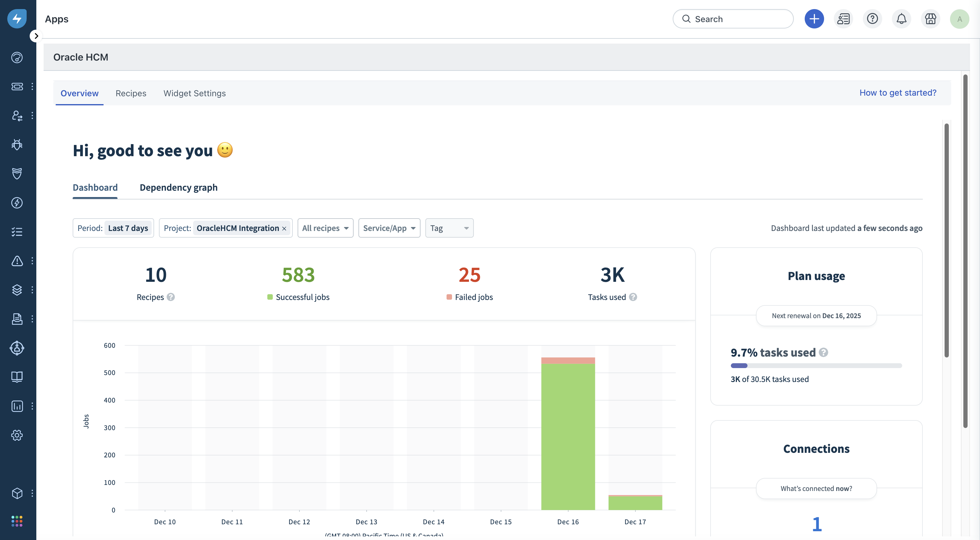980x540 pixels.
Task: Expand the sidebar with chevron arrow
Action: tap(36, 36)
